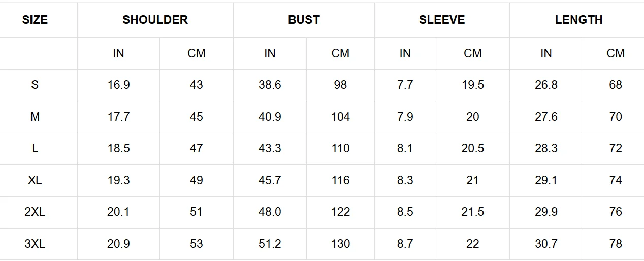Select bust value 130 cm for 3XL

point(340,244)
